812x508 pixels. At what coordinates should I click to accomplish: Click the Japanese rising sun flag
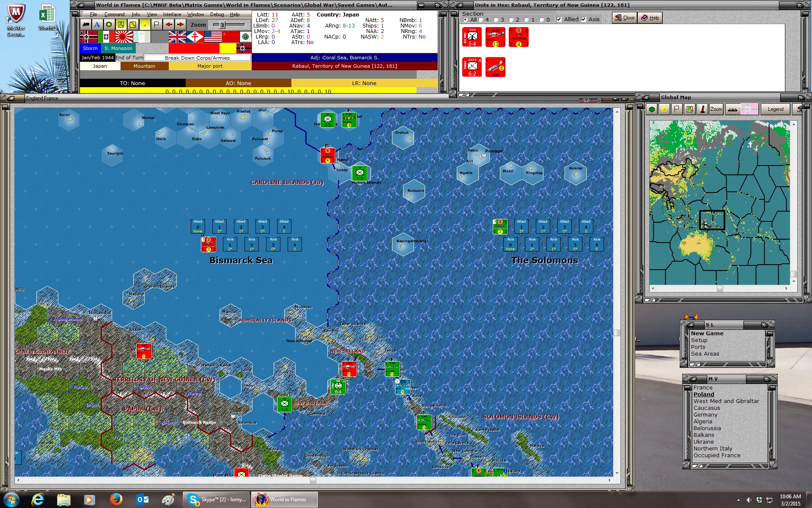point(124,37)
